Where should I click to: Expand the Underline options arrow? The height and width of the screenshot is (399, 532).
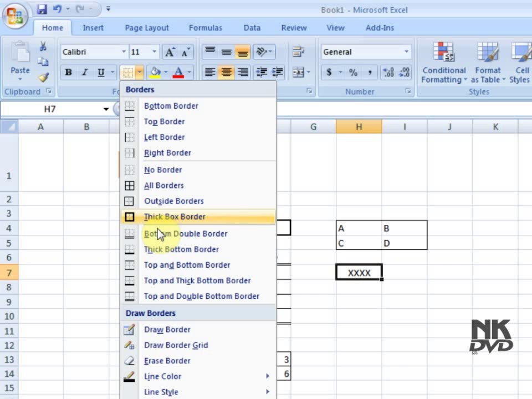[112, 72]
